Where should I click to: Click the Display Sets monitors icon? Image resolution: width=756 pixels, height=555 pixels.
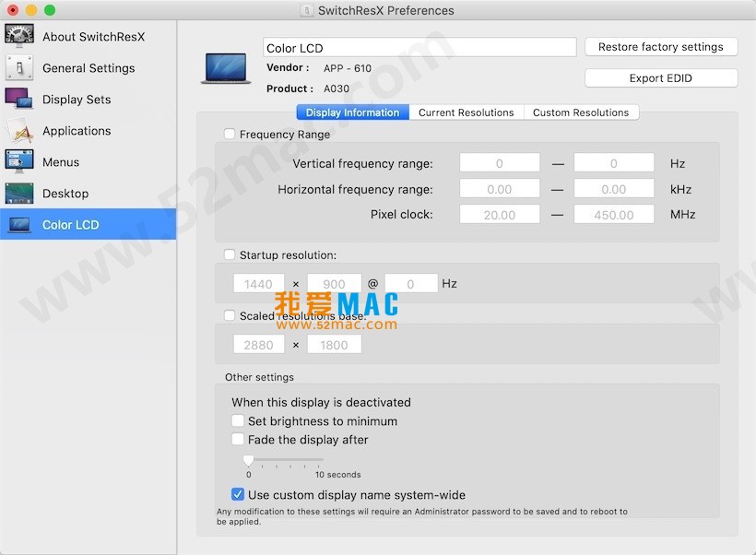19,99
